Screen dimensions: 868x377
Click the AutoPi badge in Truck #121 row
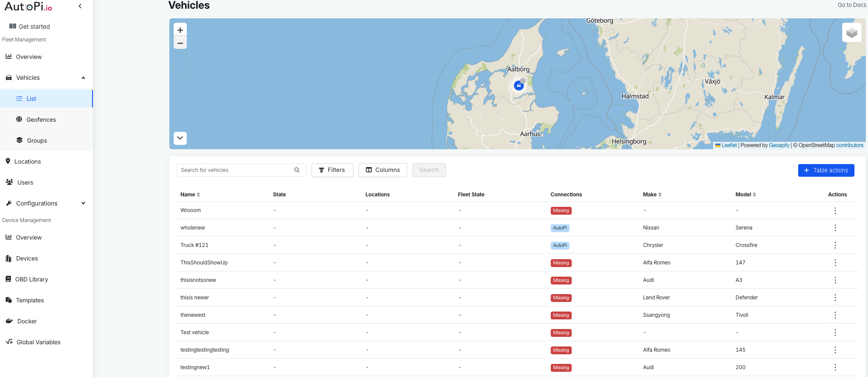coord(560,245)
